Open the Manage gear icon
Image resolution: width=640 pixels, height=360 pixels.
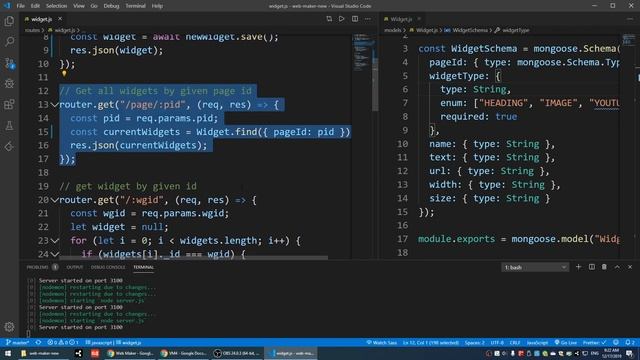(x=9, y=327)
